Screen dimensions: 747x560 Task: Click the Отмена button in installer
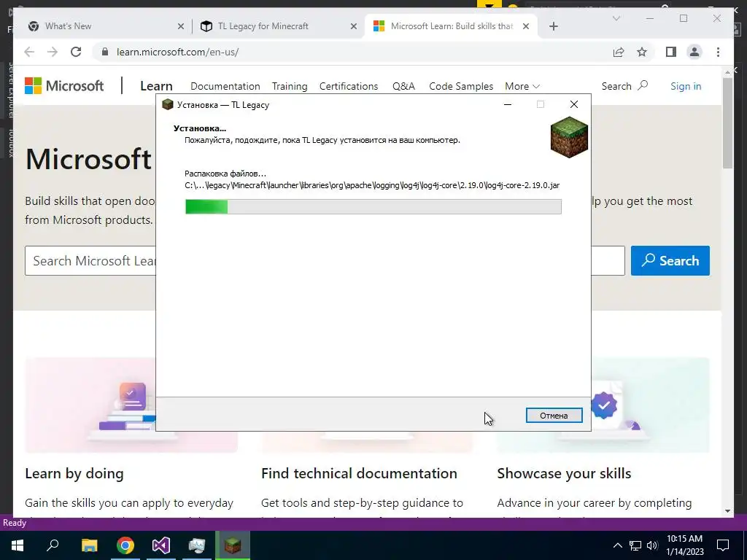(x=554, y=415)
